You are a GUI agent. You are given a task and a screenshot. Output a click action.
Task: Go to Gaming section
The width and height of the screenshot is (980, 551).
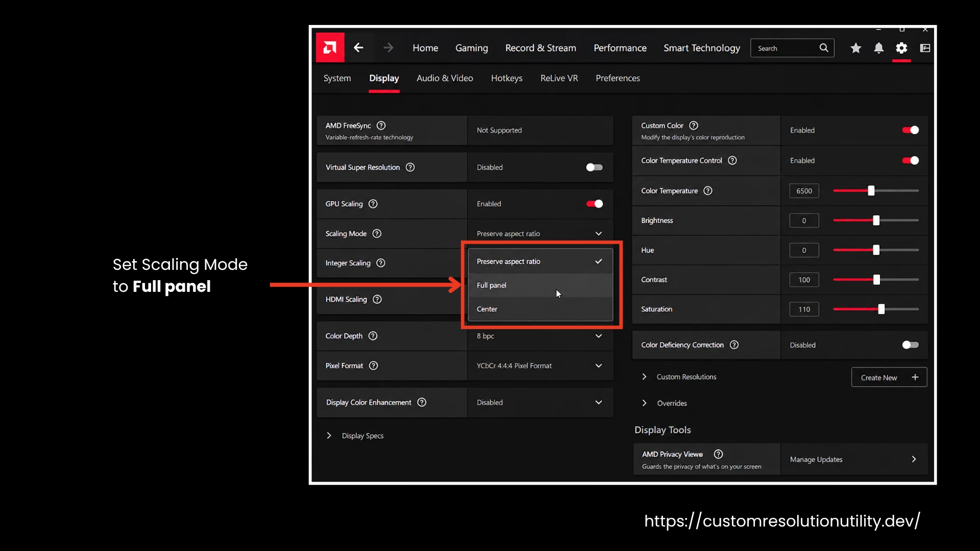[x=472, y=48]
